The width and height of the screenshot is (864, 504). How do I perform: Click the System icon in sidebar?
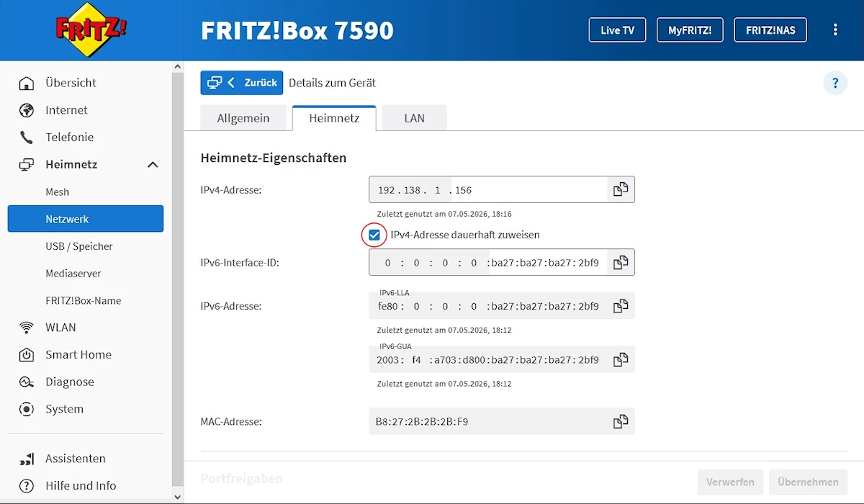(27, 409)
